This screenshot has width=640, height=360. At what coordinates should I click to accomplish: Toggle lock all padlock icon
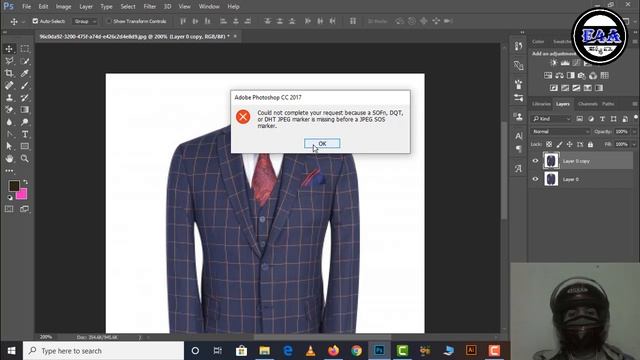(x=590, y=144)
